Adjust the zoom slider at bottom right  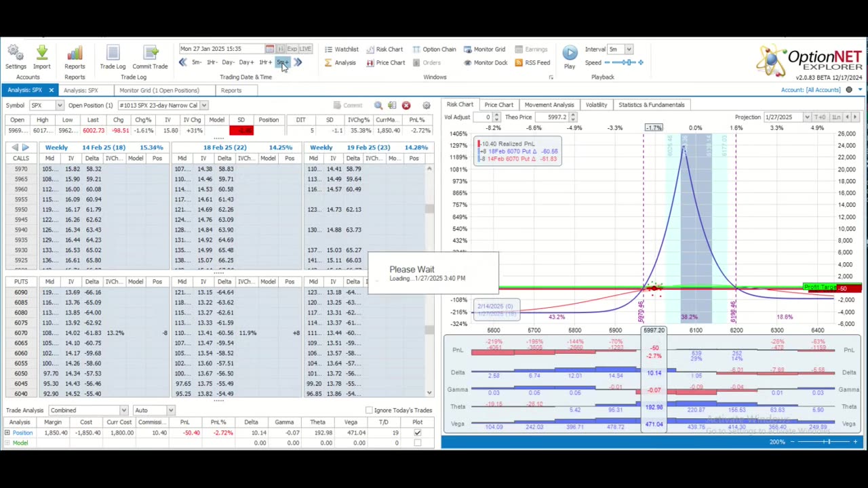pyautogui.click(x=823, y=442)
